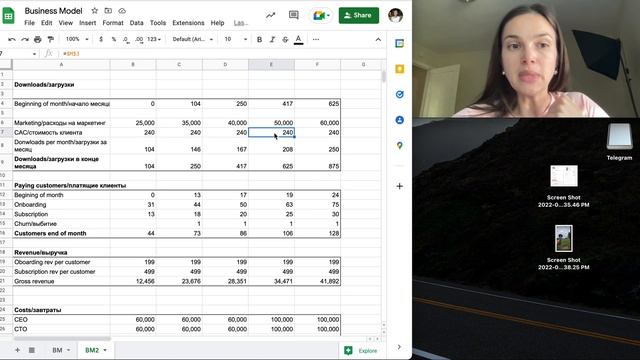Open the name box dropdown arrow
The width and height of the screenshot is (640, 360).
click(34, 54)
